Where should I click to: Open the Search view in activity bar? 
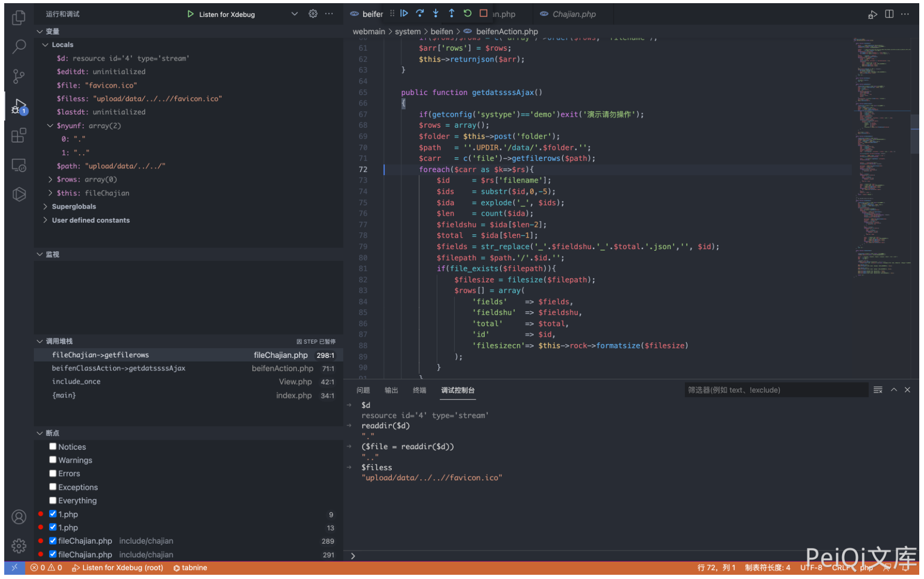18,47
